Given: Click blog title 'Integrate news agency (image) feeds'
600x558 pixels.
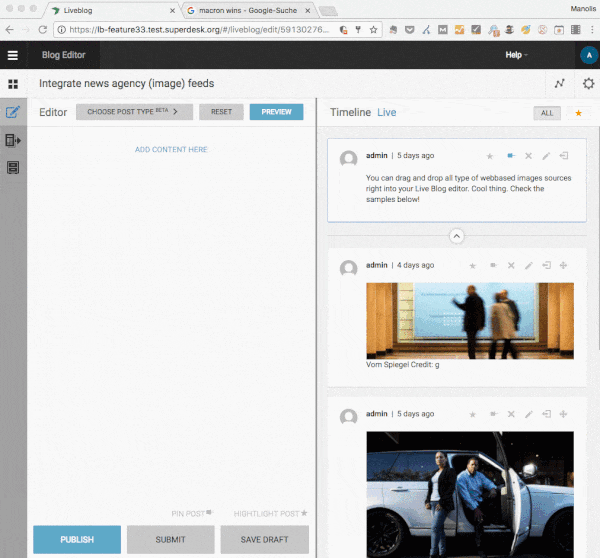Looking at the screenshot, I should point(127,83).
